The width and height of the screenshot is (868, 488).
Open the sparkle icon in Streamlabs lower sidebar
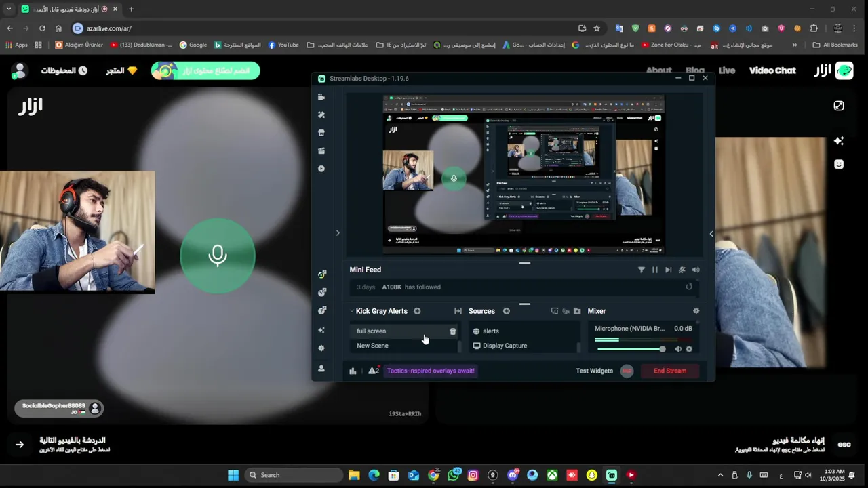click(321, 330)
